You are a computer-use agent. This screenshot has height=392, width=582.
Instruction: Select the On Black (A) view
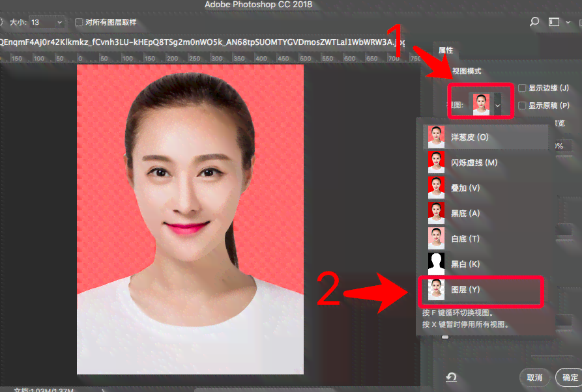(x=486, y=213)
